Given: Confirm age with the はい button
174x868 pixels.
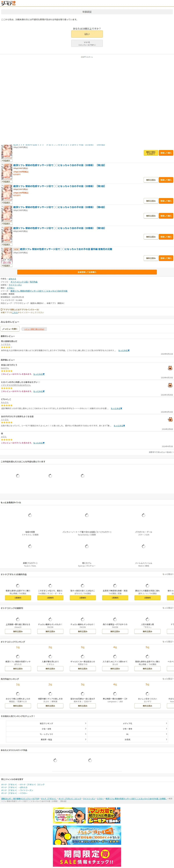Looking at the screenshot, I should pos(87,34).
